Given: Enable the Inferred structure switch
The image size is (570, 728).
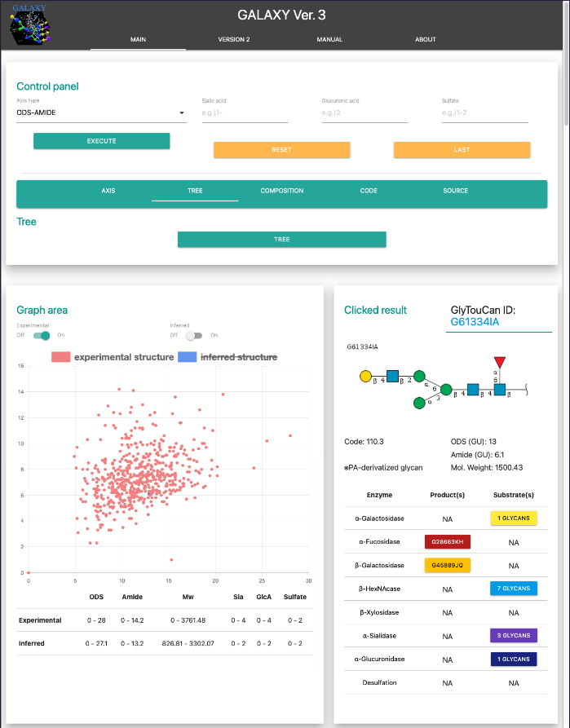Looking at the screenshot, I should pyautogui.click(x=194, y=335).
